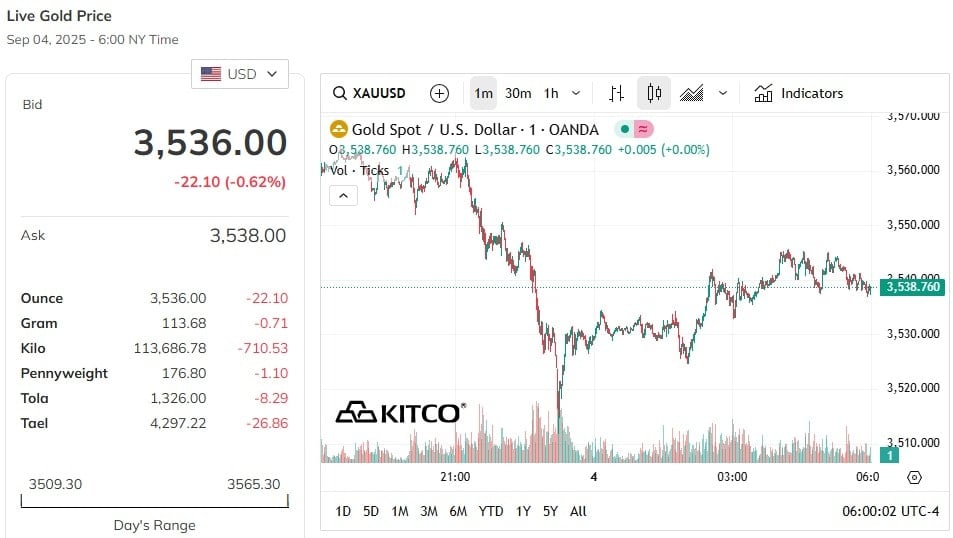Click the XAUUSD symbol search icon
This screenshot has height=538, width=953.
click(x=340, y=94)
